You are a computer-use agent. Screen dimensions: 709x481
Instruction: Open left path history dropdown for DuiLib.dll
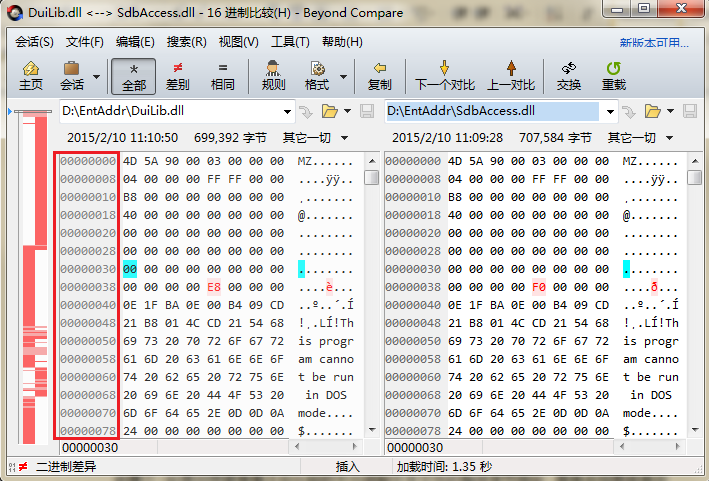click(x=287, y=111)
